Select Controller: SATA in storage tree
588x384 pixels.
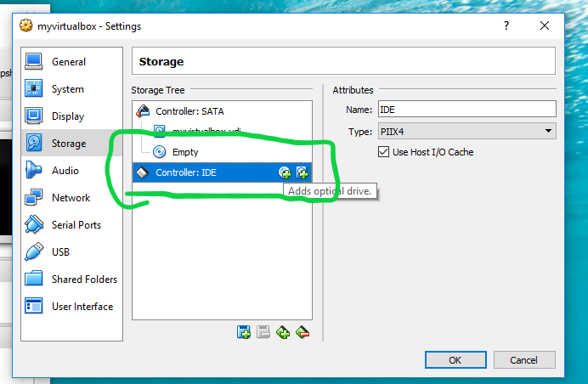189,111
